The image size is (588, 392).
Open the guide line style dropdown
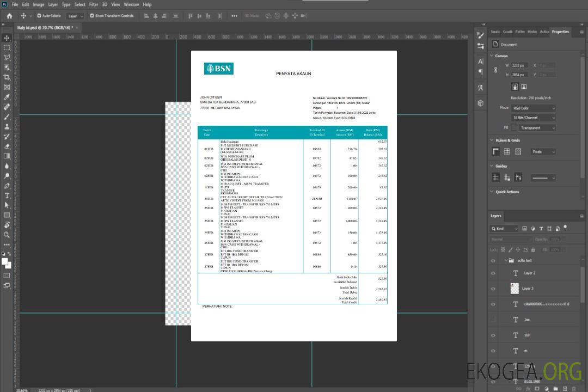coord(543,178)
